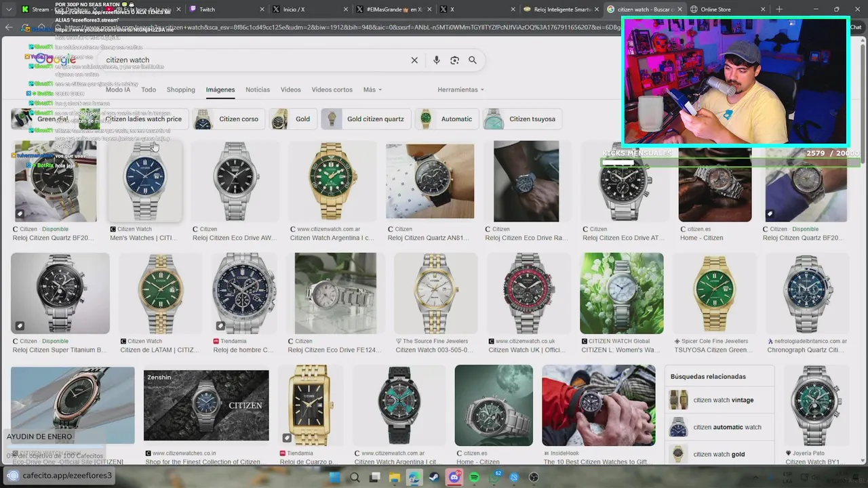Viewport: 868px width, 488px height.
Task: Open Citizen Watch 003-505-0 result link
Action: tap(434, 350)
